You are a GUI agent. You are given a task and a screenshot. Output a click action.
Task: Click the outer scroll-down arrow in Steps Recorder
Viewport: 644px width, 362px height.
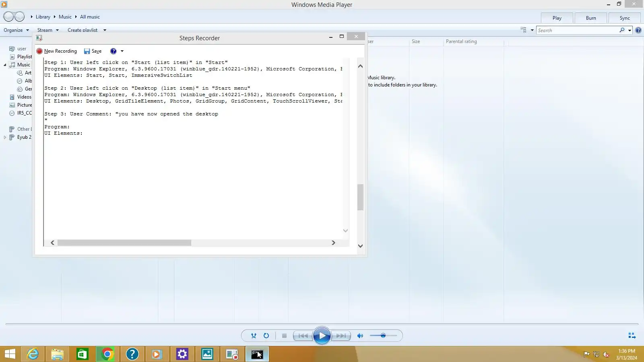click(x=360, y=246)
